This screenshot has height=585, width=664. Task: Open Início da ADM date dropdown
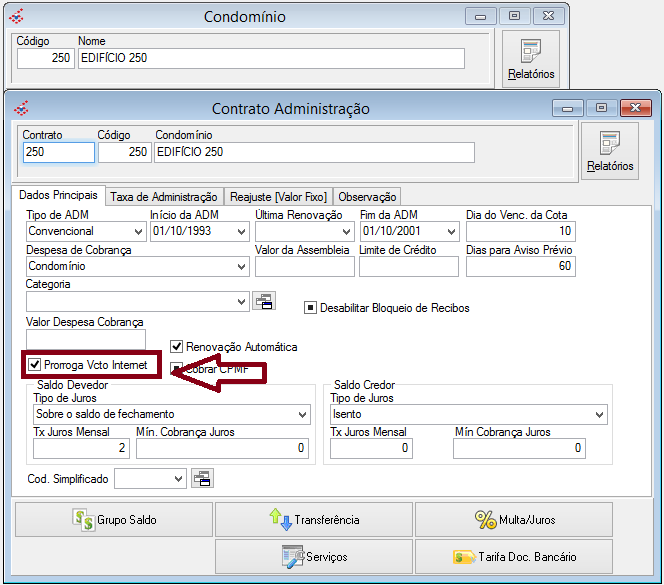[239, 232]
